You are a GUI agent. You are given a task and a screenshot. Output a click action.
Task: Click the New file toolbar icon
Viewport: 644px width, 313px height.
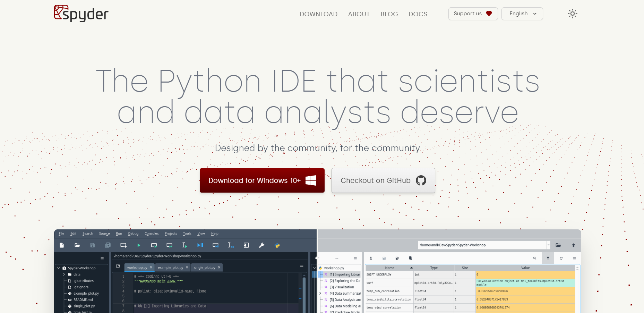[62, 245]
